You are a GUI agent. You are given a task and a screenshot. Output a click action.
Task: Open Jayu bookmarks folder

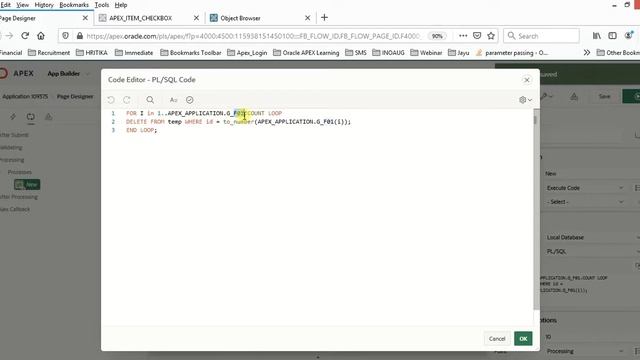pyautogui.click(x=458, y=53)
